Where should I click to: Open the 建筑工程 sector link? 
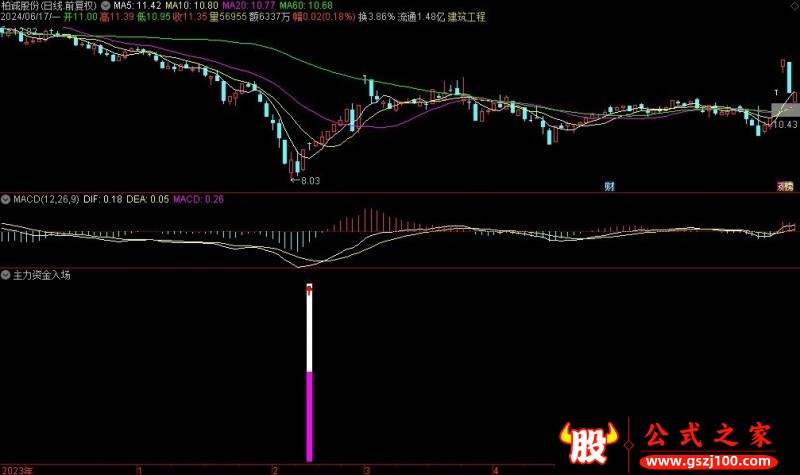point(466,17)
